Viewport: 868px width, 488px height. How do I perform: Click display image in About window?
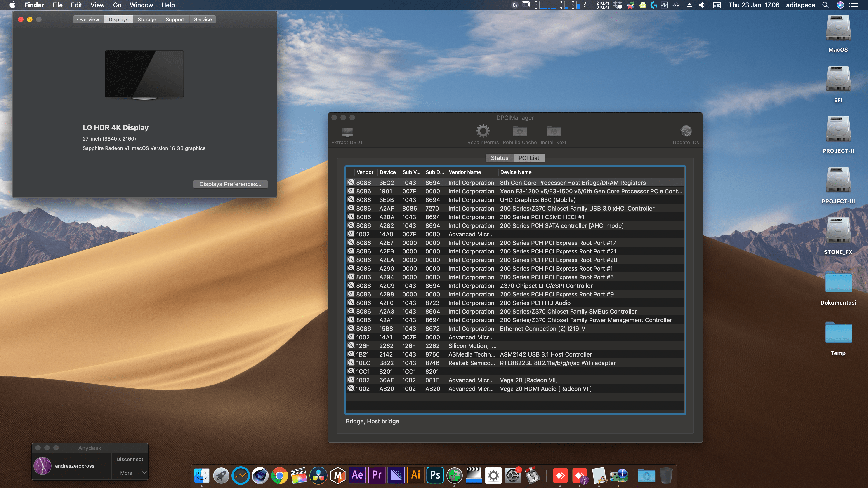click(144, 75)
